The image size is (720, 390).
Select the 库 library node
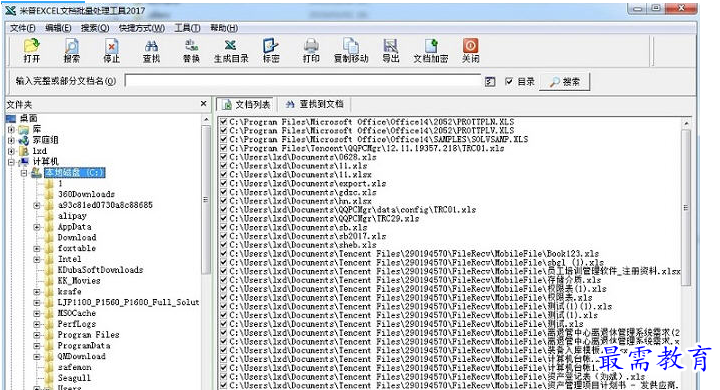point(37,130)
